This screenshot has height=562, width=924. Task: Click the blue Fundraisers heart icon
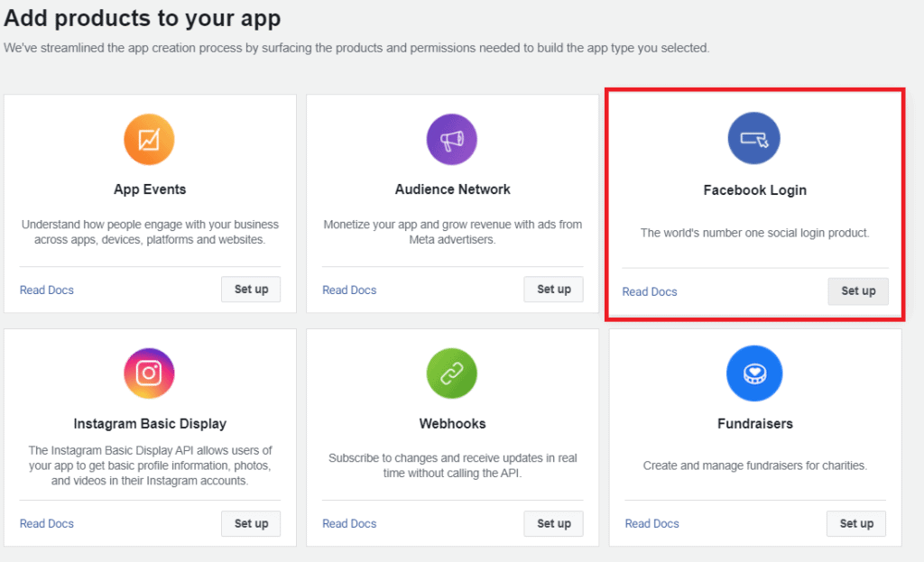754,373
